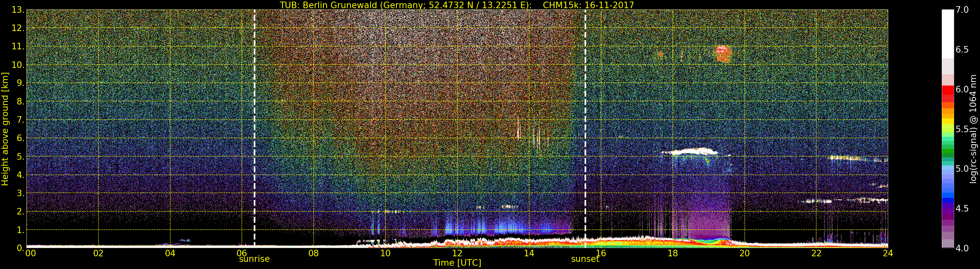The height and width of the screenshot is (269, 980).
Task: Click the 'Height above ground [km]' axis label
Action: (5, 129)
